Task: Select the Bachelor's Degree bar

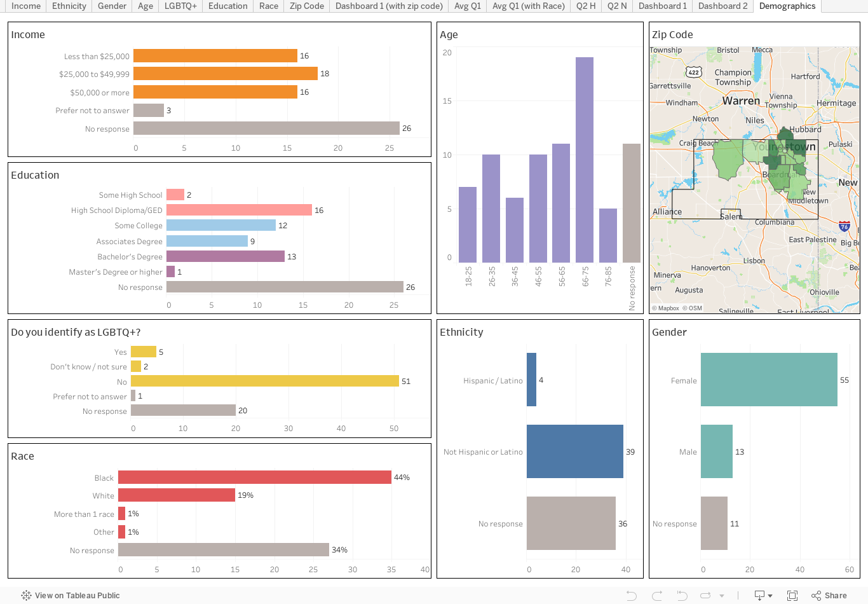Action: [x=226, y=256]
